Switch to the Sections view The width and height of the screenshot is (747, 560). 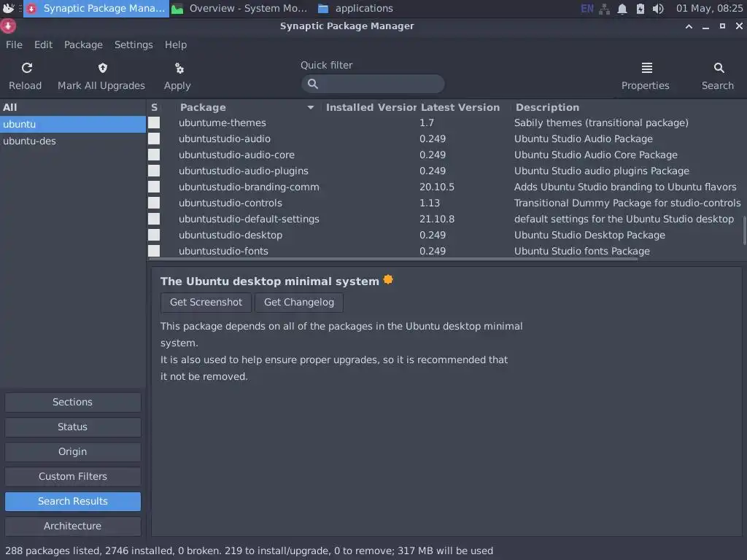point(73,402)
